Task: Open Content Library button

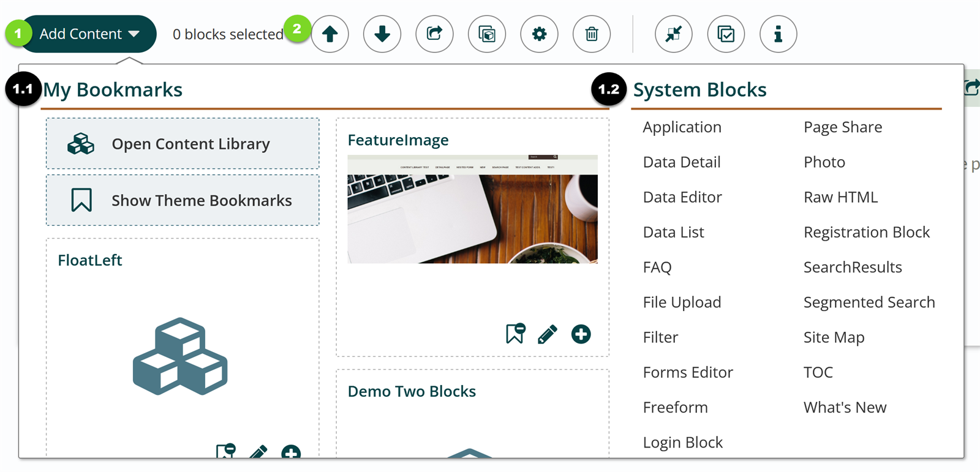Action: click(x=183, y=144)
